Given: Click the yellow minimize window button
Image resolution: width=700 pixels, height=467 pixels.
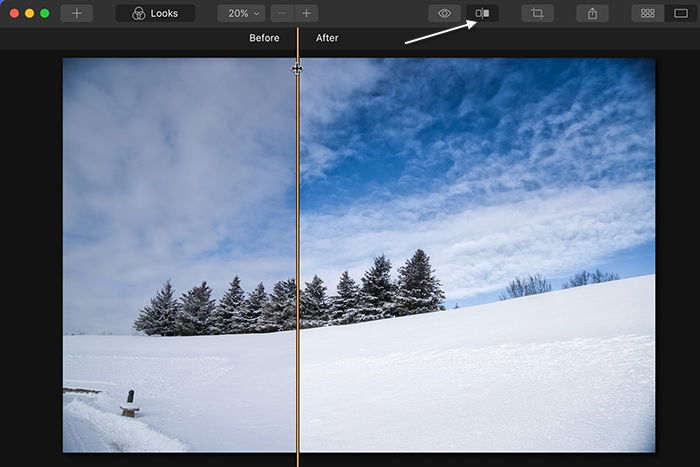Looking at the screenshot, I should [x=29, y=13].
